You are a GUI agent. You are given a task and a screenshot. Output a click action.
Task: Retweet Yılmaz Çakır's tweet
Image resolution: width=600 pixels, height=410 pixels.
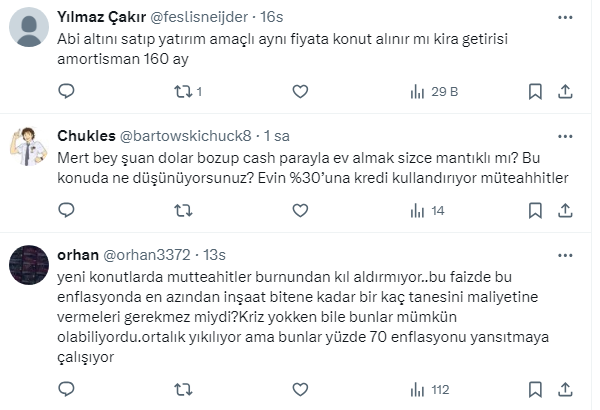click(183, 92)
